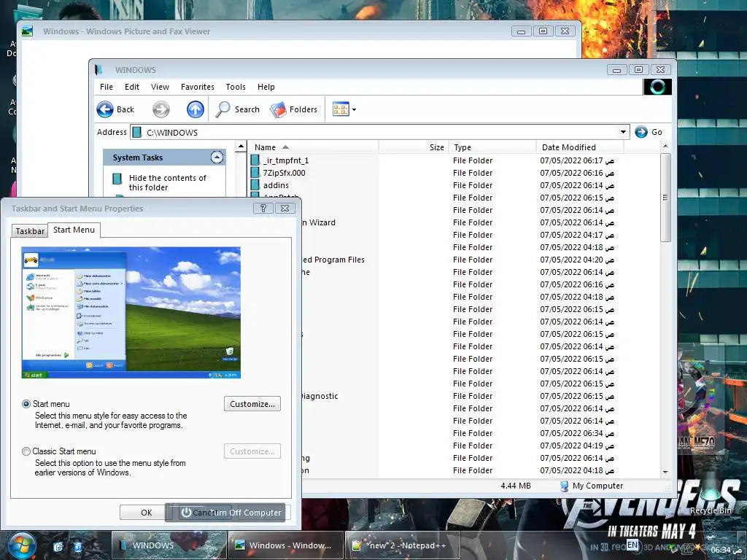This screenshot has height=560, width=747.
Task: Click the WINDOWS explorer title bar icon
Action: click(x=98, y=69)
